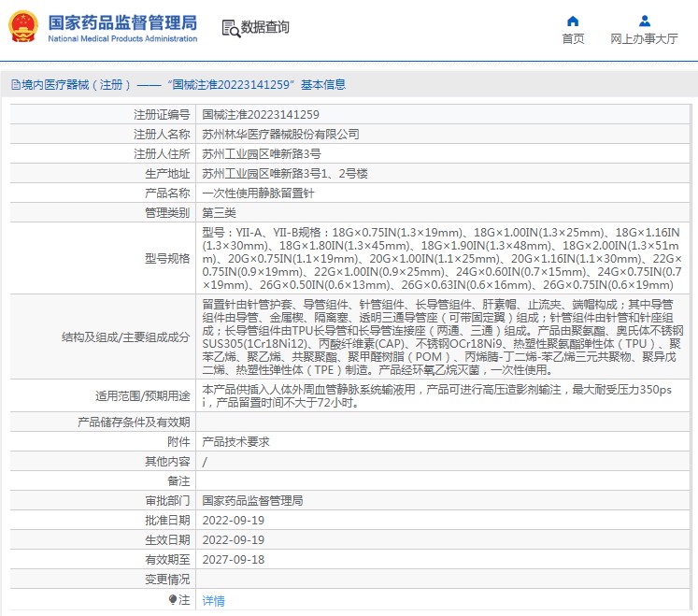698x616 pixels.
Task: Click the 批准日期 row date value
Action: [234, 521]
